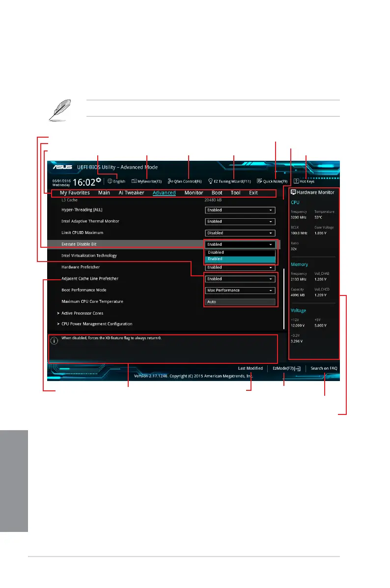Viewport: 390px width, 588px height.
Task: Show the Hot Keys list
Action: pos(304,181)
